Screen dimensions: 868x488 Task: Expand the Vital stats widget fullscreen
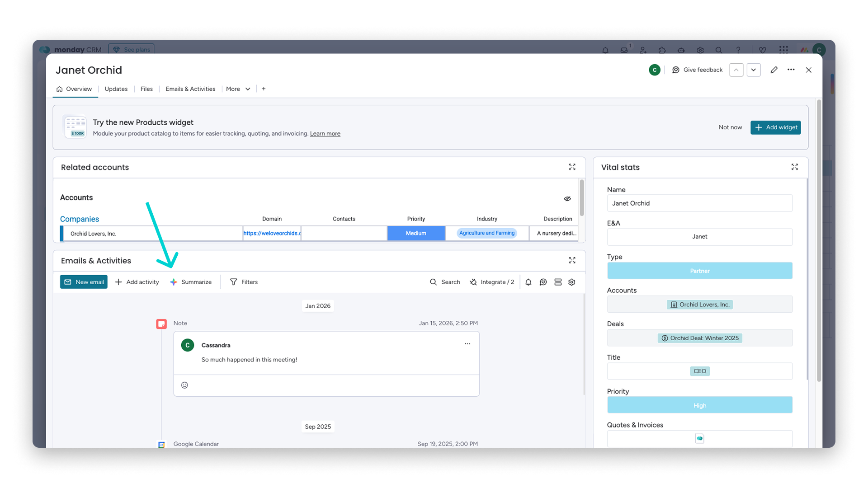pyautogui.click(x=795, y=167)
